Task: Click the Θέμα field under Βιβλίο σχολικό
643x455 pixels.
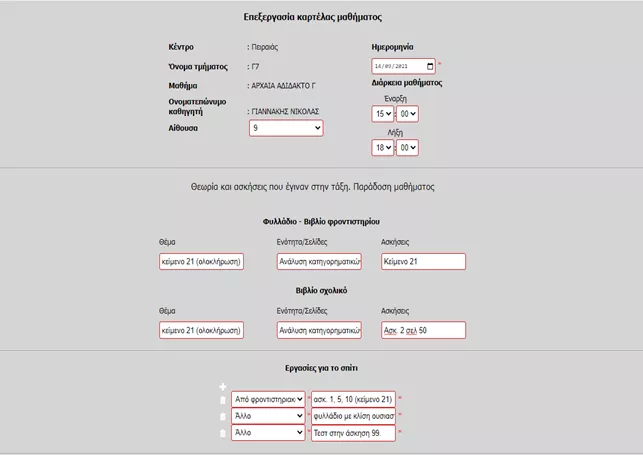Action: pos(201,330)
